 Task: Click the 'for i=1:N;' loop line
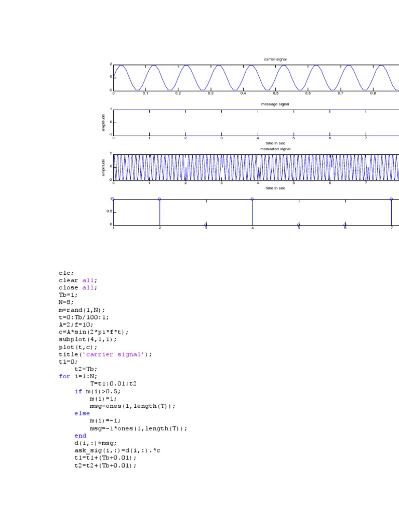[77, 376]
